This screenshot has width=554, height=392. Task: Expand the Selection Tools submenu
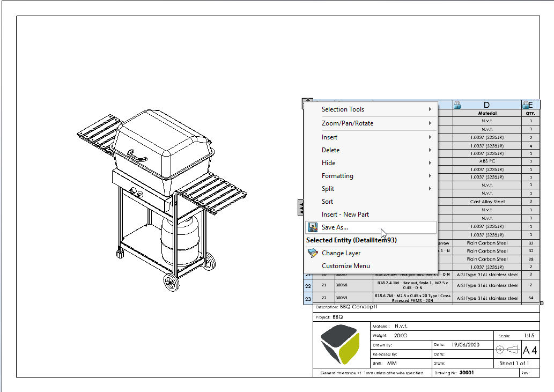[x=343, y=109]
